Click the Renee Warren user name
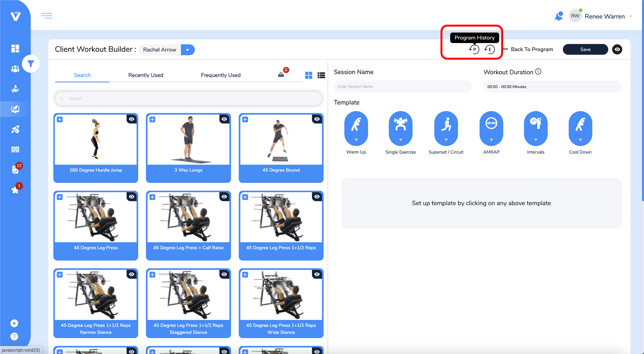644x354 pixels. [605, 16]
